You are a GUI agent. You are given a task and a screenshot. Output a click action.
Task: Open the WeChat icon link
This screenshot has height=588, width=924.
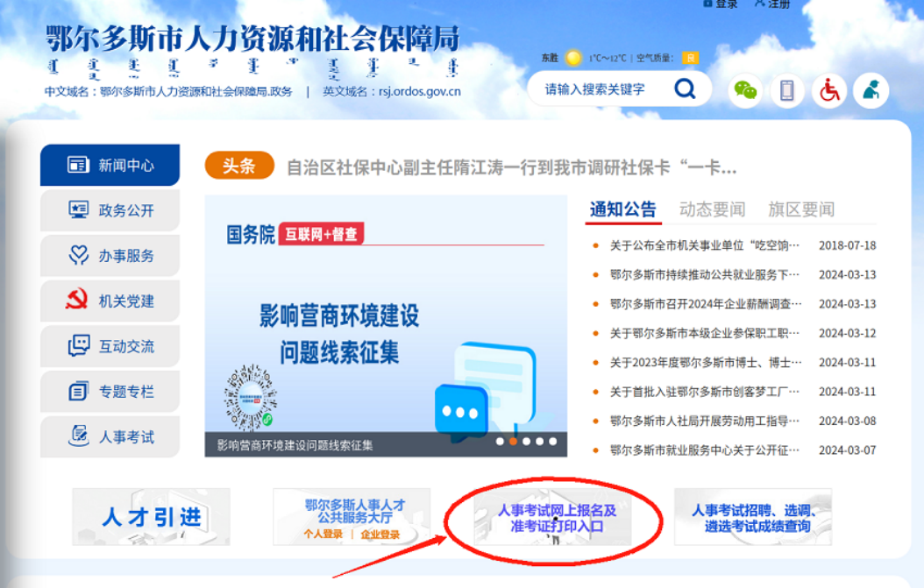pos(745,91)
